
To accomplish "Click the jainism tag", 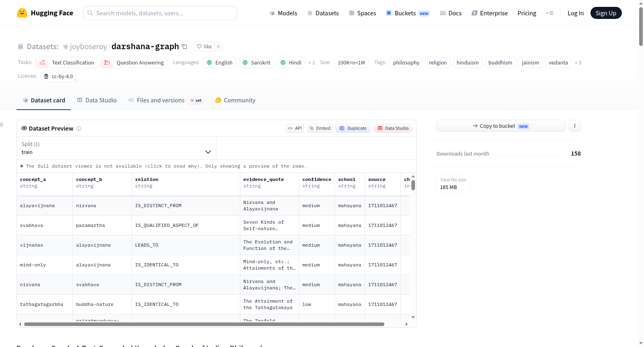I will (530, 62).
